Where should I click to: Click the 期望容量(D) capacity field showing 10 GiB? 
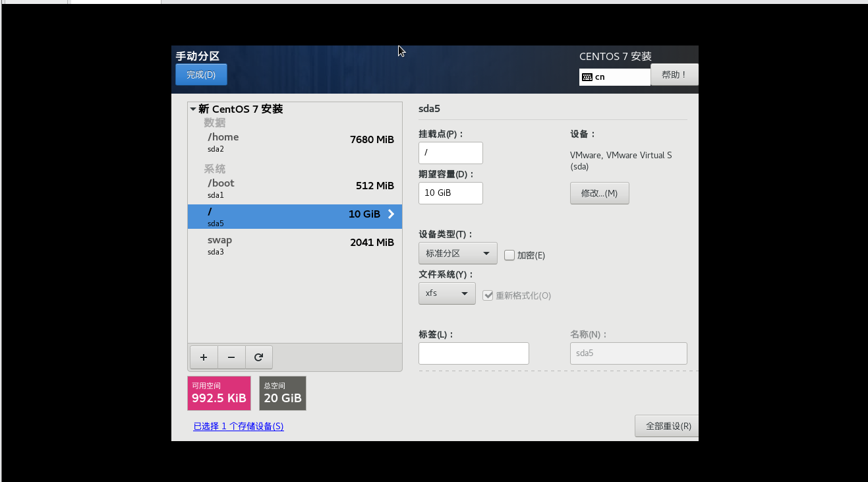pos(451,193)
